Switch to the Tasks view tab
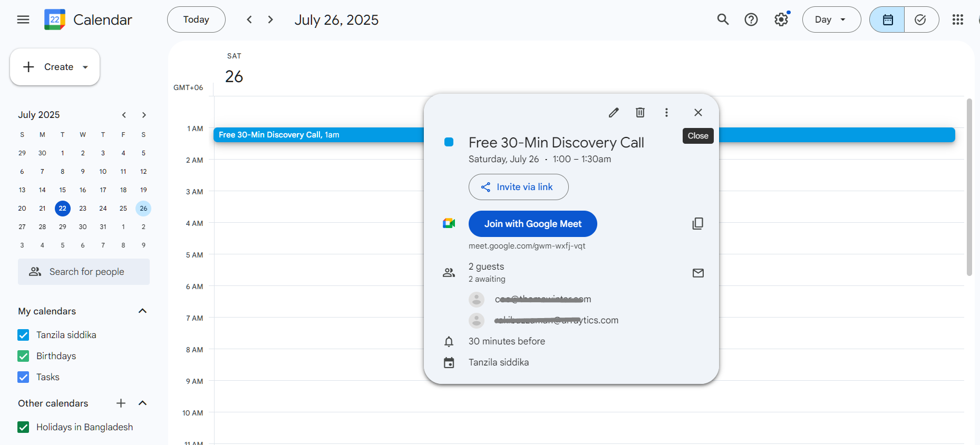This screenshot has height=445, width=980. (920, 19)
